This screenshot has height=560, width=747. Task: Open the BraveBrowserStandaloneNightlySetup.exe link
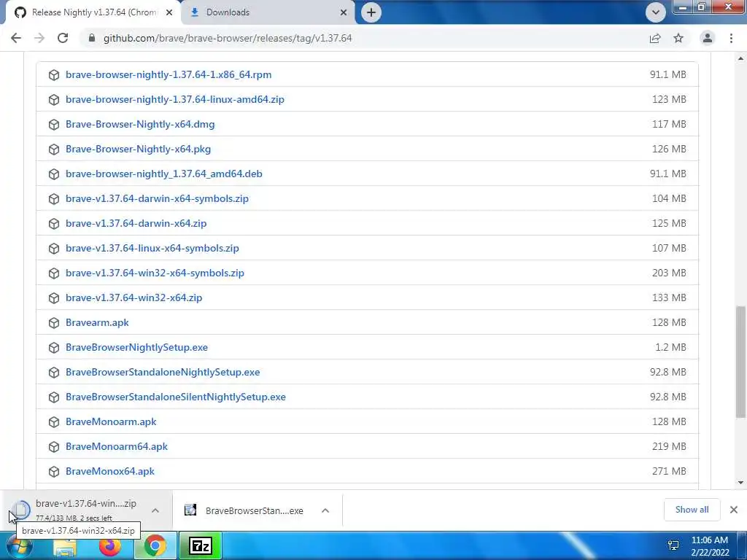[163, 372]
